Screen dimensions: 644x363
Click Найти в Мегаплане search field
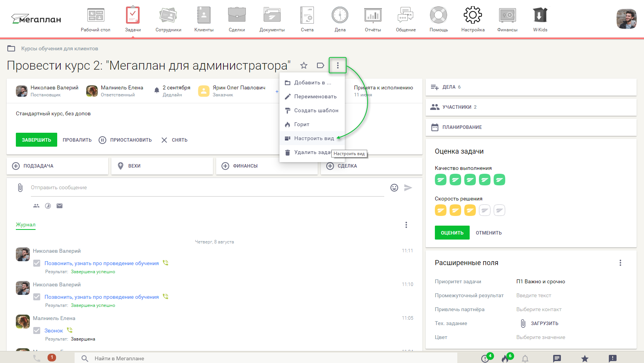(x=266, y=358)
